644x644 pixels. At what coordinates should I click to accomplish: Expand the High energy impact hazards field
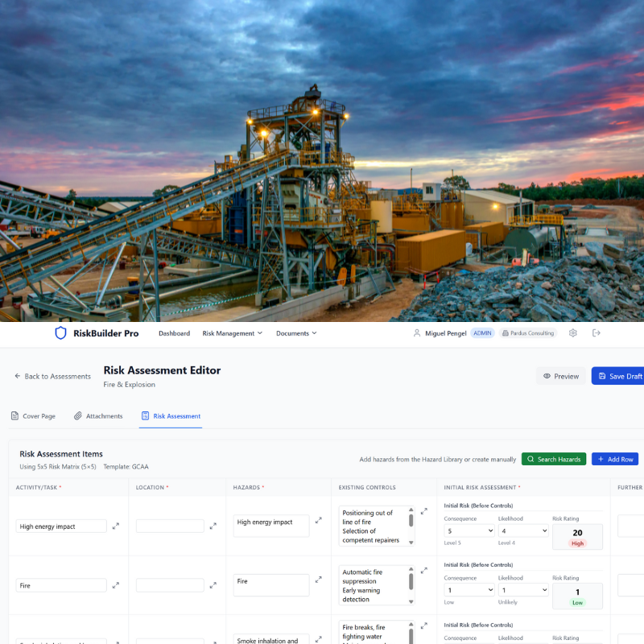[x=318, y=520]
